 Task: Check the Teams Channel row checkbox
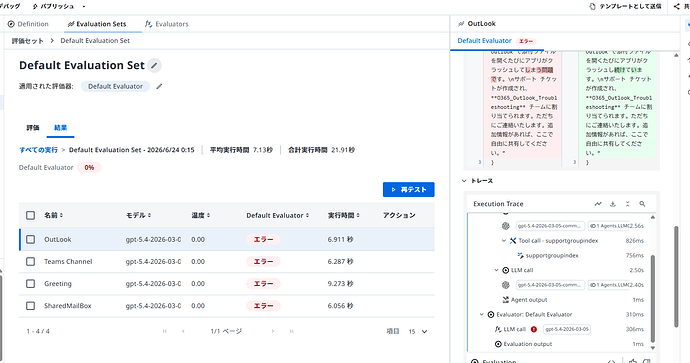point(30,261)
